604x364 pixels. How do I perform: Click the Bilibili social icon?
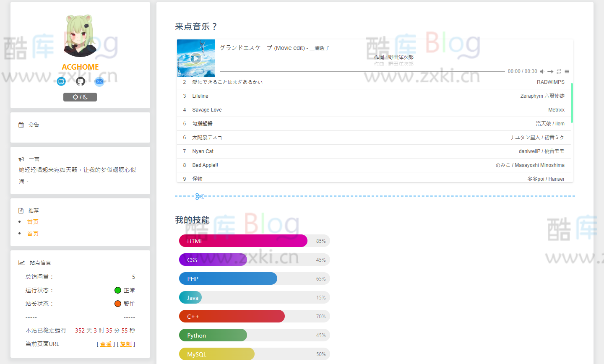point(61,81)
